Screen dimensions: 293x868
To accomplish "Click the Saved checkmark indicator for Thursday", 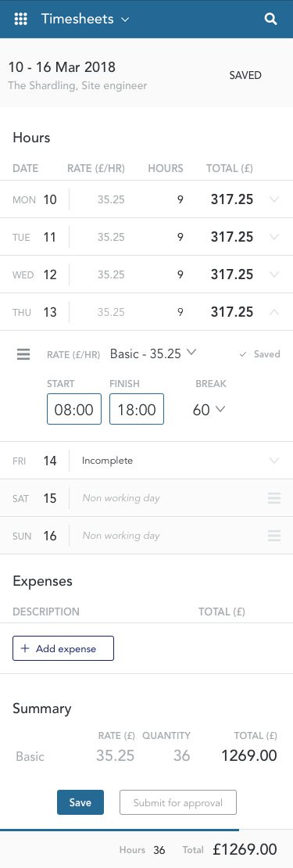I will (260, 354).
